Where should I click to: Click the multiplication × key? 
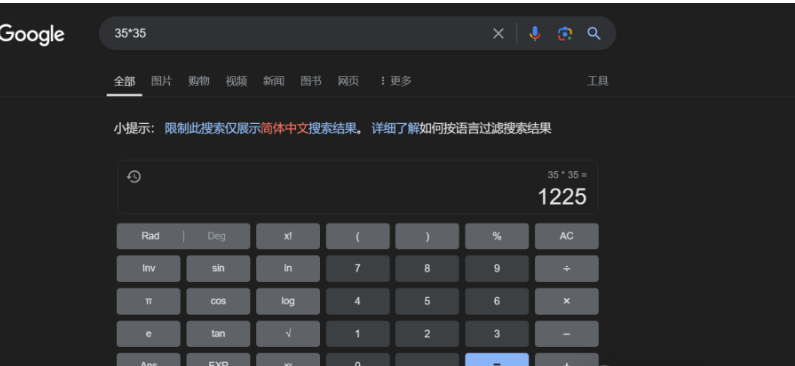(566, 301)
